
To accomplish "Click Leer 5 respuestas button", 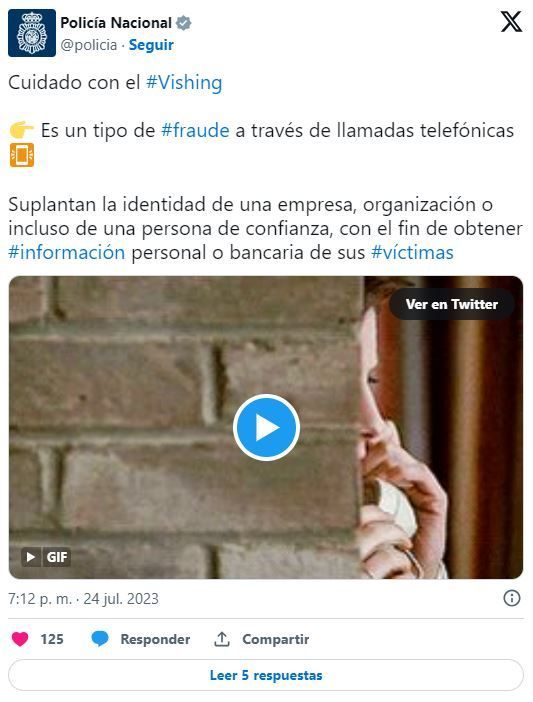I will tap(266, 675).
